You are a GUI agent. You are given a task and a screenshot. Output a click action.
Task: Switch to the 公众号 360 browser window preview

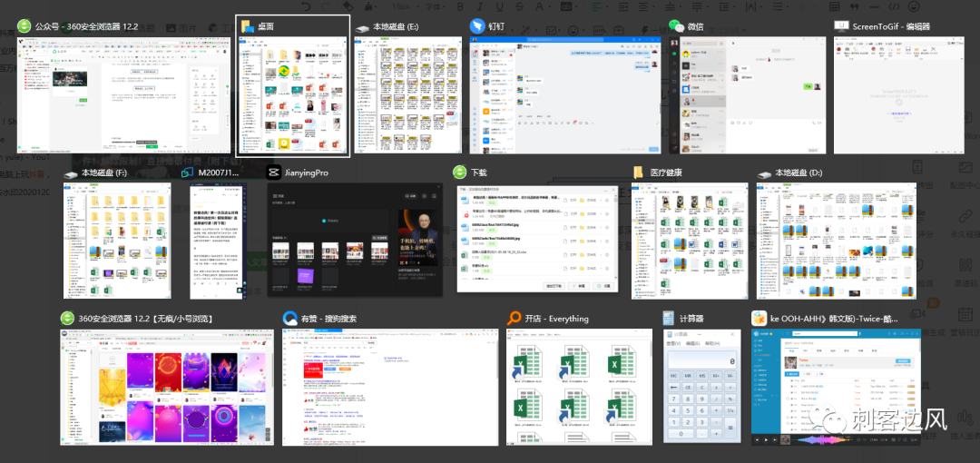(x=123, y=94)
